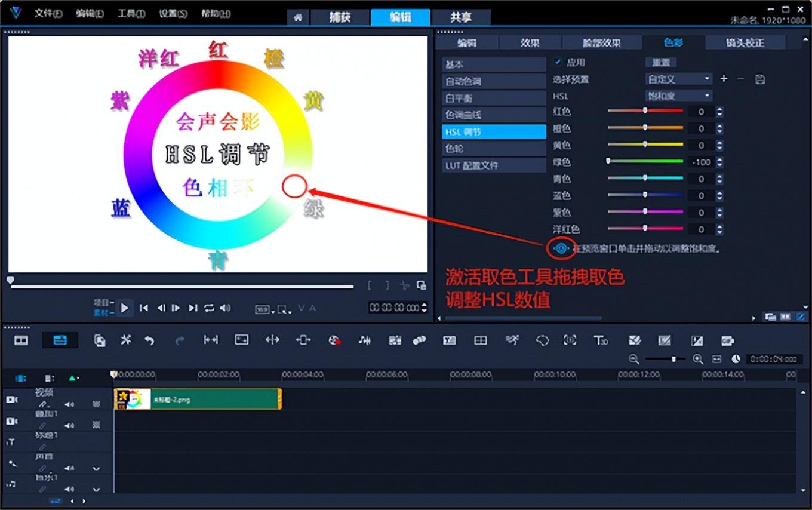Adjust the timeline zoom slider
The image size is (812, 510).
pyautogui.click(x=665, y=359)
